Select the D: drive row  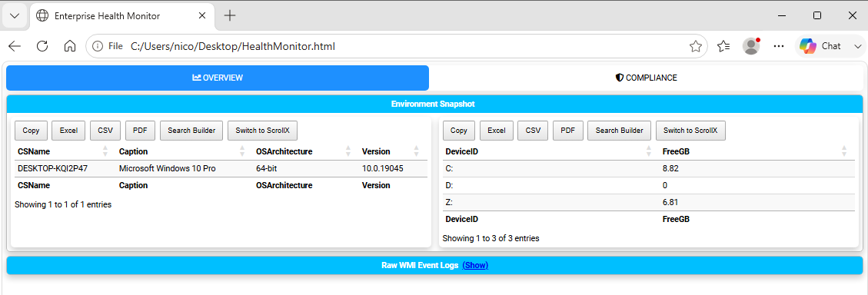coord(649,185)
